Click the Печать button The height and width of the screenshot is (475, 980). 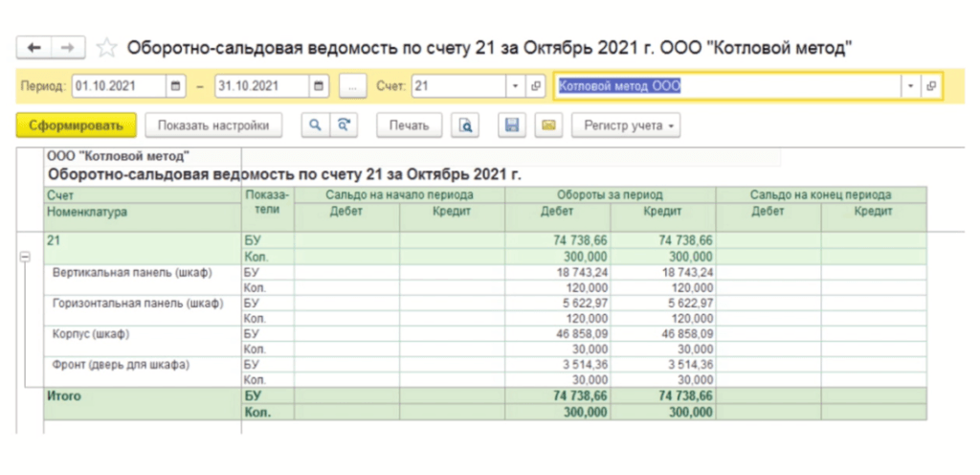(x=409, y=125)
